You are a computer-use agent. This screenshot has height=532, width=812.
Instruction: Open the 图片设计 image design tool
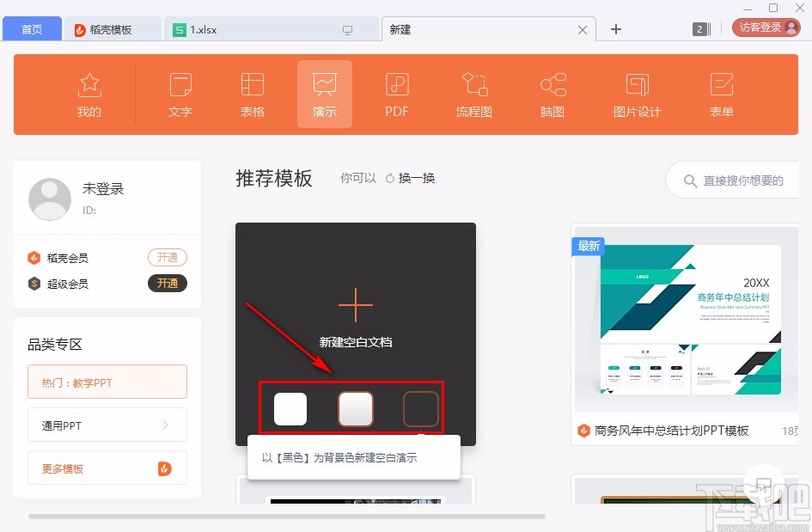636,93
